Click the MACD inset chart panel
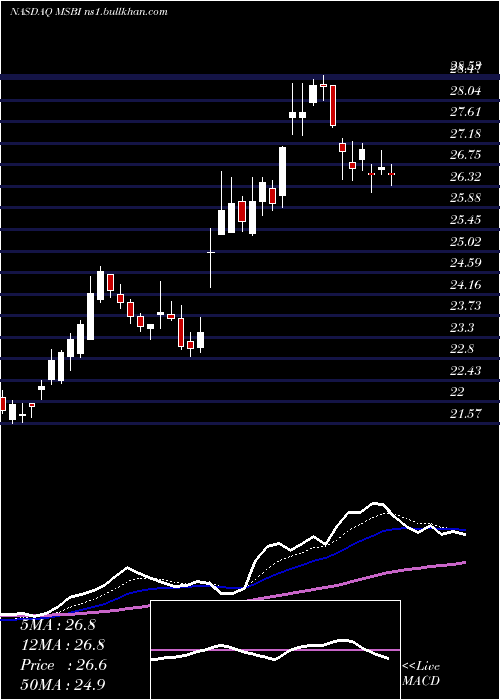 [x=275, y=650]
